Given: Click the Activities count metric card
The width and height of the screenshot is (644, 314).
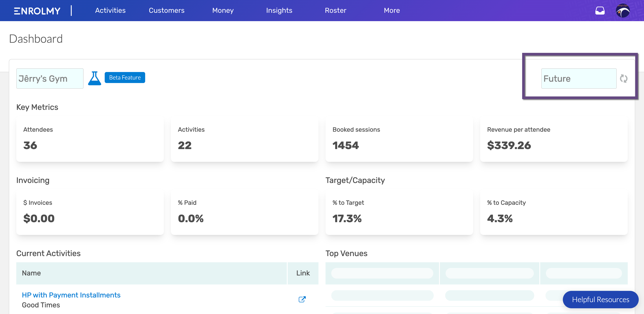Looking at the screenshot, I should tap(245, 139).
